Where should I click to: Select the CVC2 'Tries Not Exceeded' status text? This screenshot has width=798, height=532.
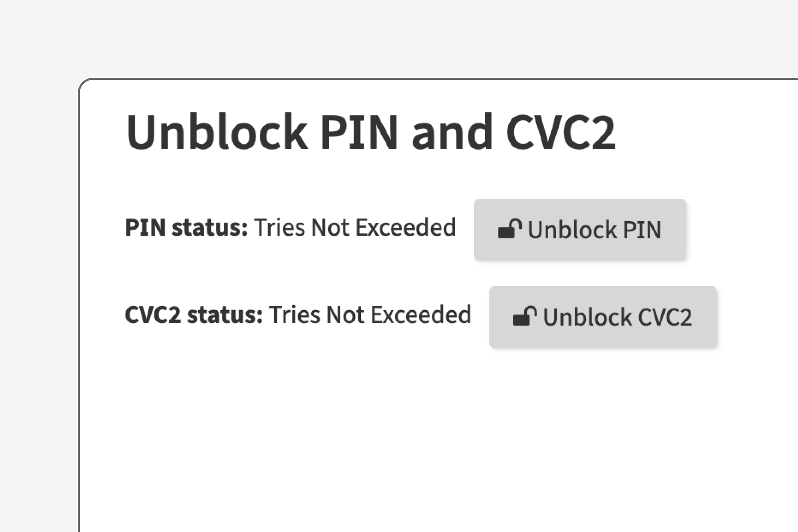[x=370, y=315]
